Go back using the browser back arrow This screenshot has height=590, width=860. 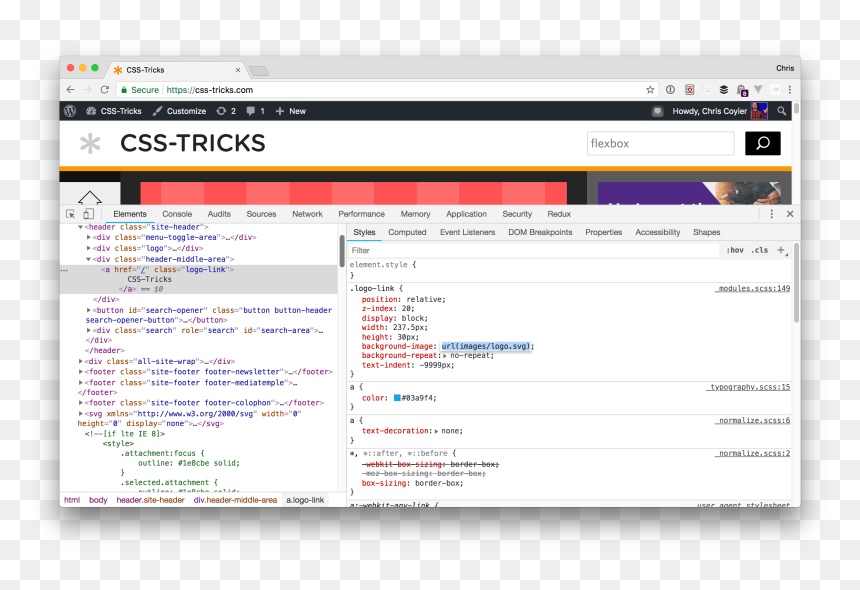point(70,90)
